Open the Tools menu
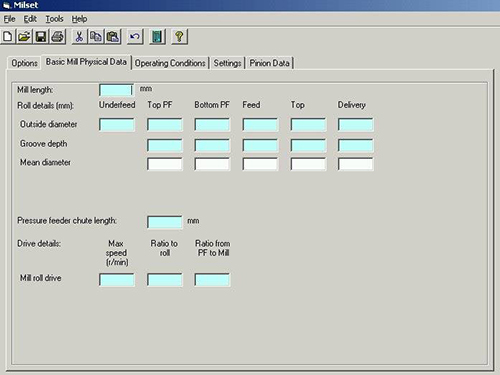 pyautogui.click(x=54, y=19)
